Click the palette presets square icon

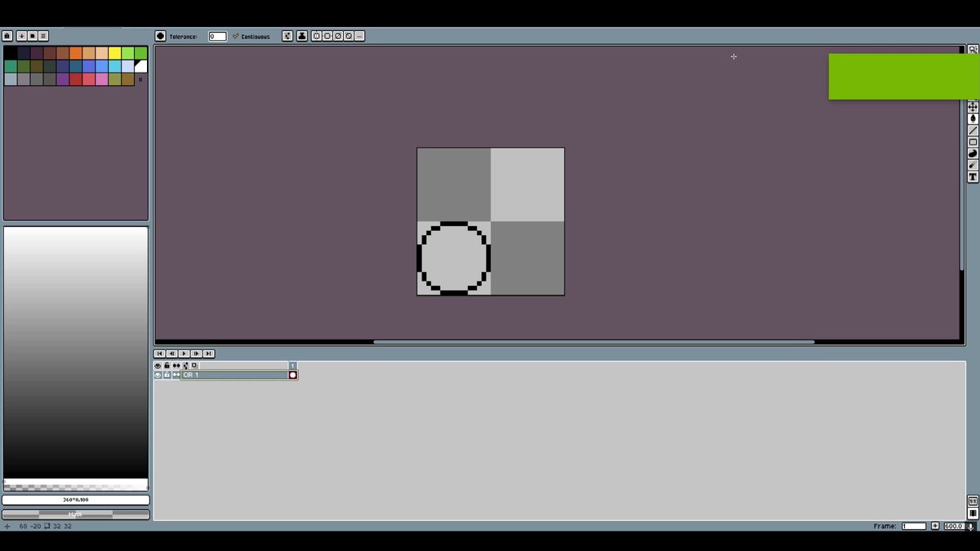(x=33, y=36)
